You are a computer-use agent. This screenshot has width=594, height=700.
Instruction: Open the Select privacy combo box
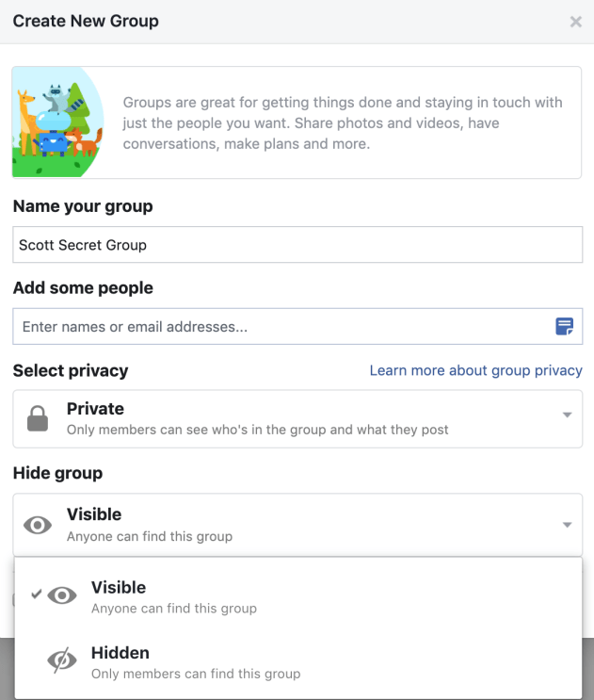pyautogui.click(x=297, y=418)
